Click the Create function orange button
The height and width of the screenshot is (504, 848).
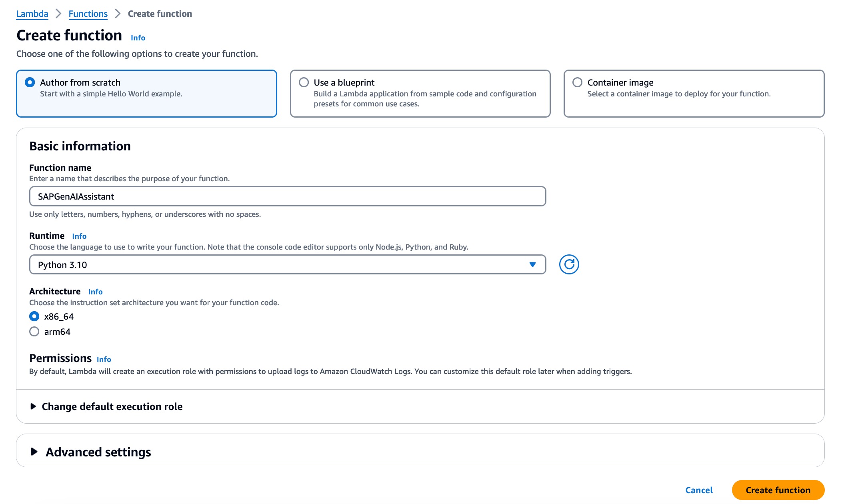778,490
